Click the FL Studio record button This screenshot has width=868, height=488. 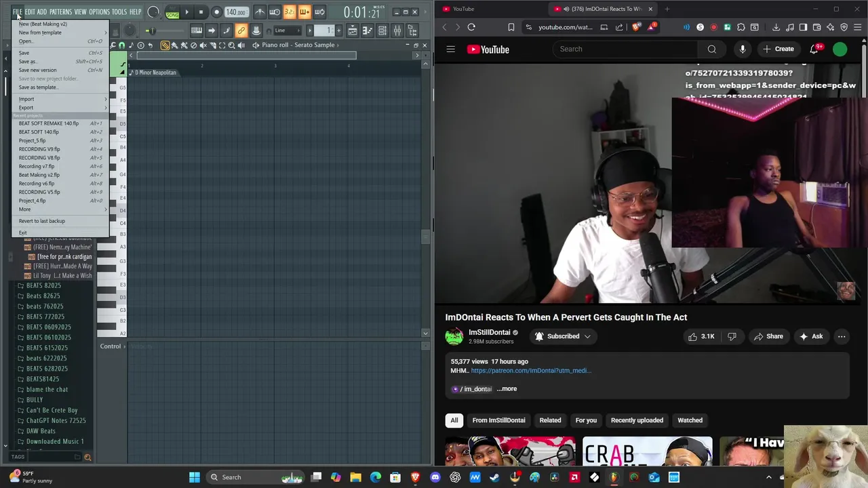216,12
